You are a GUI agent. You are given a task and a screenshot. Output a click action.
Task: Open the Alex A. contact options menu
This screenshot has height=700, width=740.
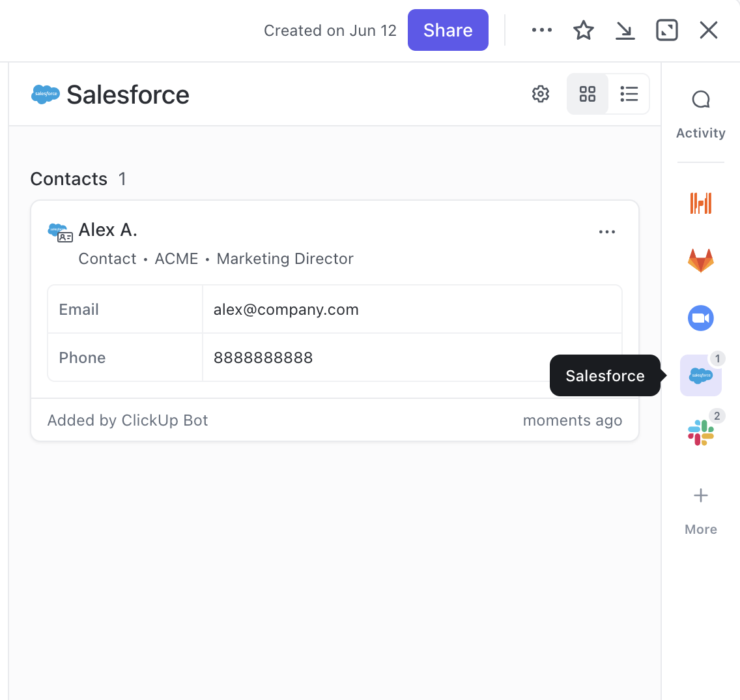[606, 232]
